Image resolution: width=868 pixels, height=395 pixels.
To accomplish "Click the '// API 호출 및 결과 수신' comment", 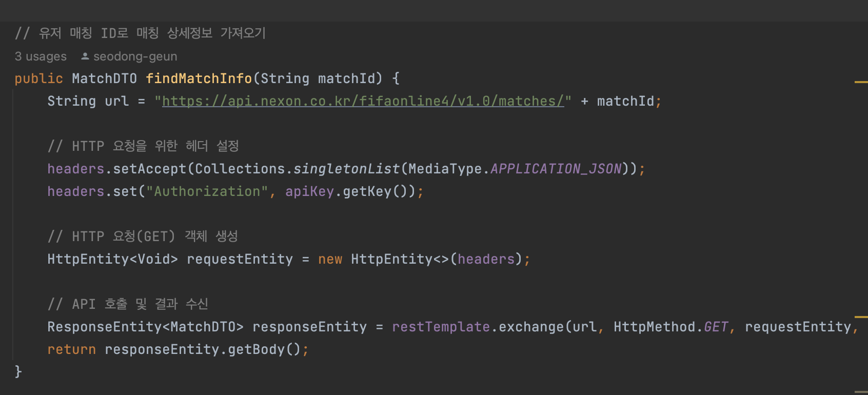I will (128, 304).
